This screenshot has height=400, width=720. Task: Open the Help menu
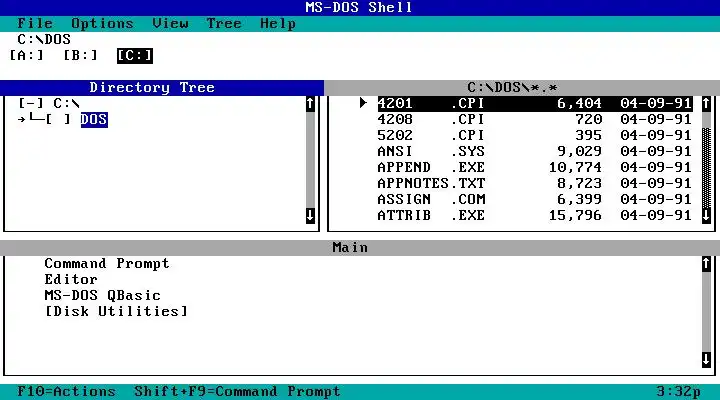[277, 23]
